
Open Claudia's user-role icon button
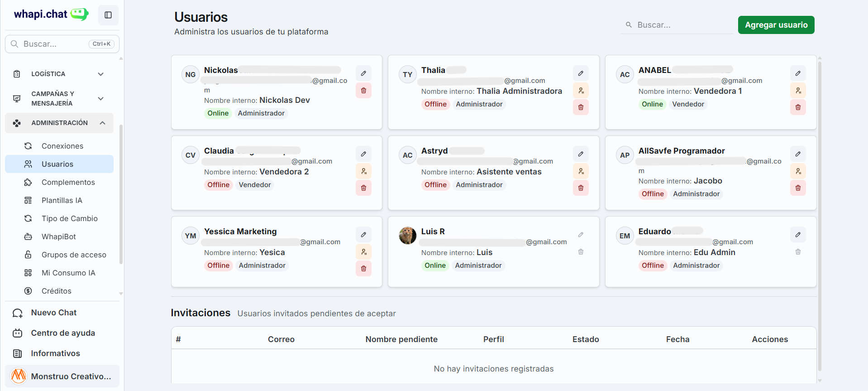[363, 171]
